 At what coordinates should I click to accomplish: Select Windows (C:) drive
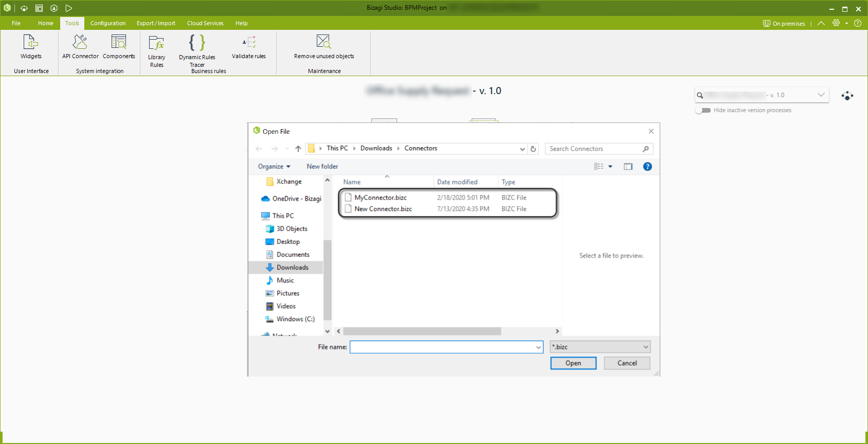tap(290, 319)
